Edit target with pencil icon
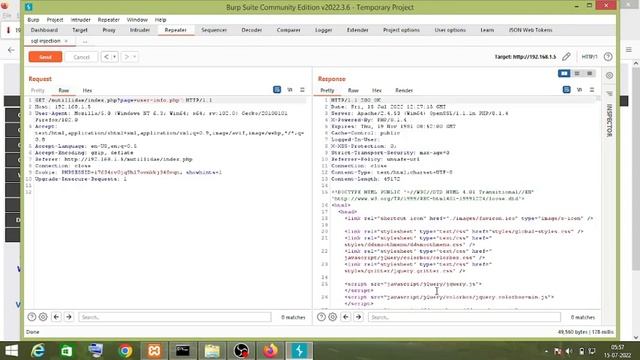The image size is (640, 360). click(x=566, y=57)
